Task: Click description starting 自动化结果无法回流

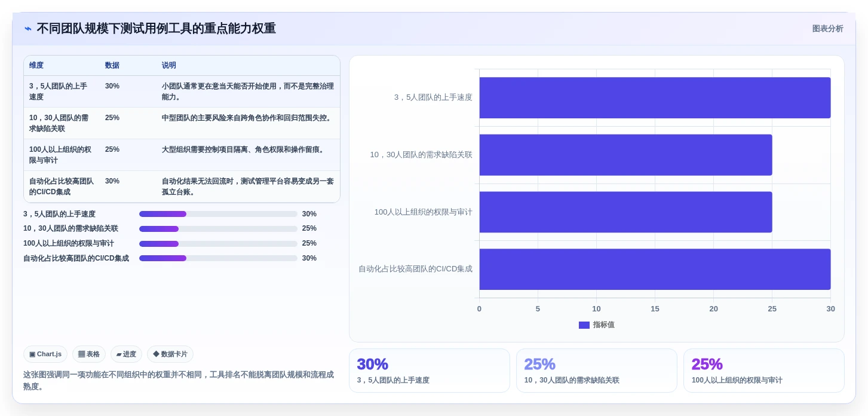Action: [x=247, y=186]
